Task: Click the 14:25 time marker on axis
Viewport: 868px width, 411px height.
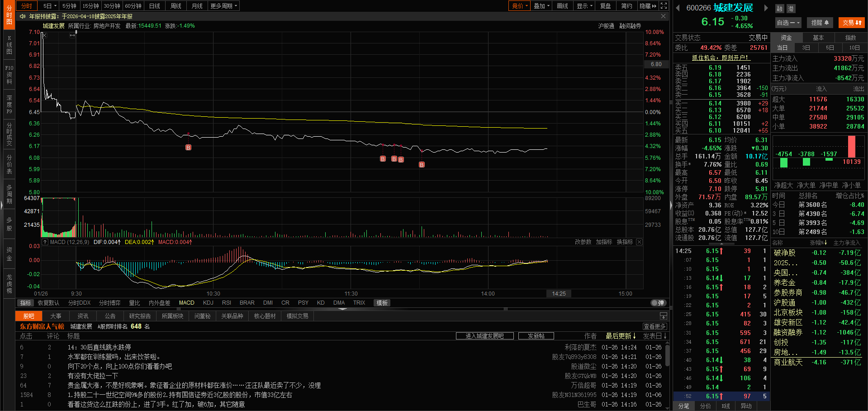Action: point(559,294)
